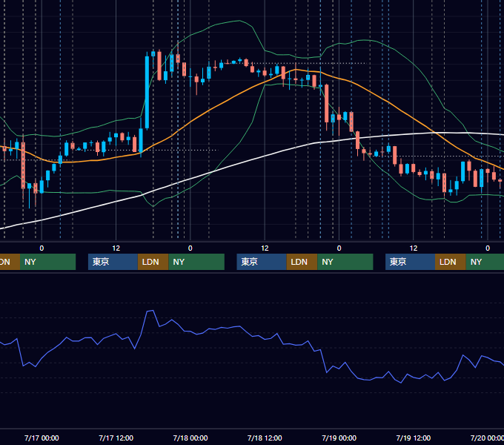Click hour label 0 above 7/17 00:00

(x=42, y=248)
